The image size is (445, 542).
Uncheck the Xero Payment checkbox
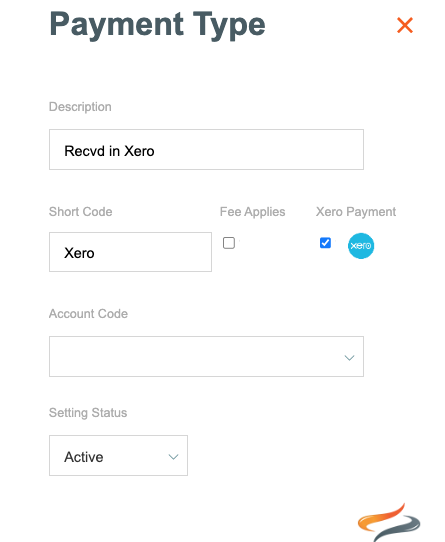[x=325, y=243]
